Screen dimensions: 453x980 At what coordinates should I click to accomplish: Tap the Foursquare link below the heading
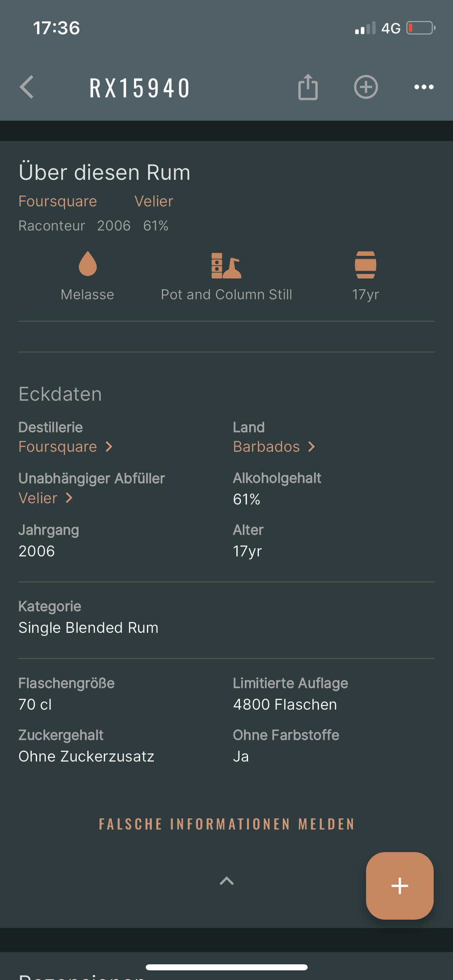pyautogui.click(x=58, y=201)
